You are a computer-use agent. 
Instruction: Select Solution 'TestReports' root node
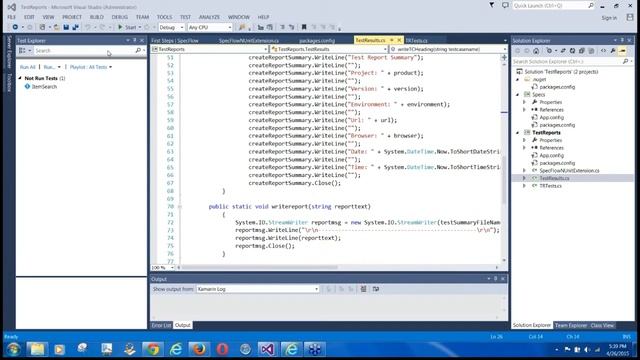click(561, 71)
